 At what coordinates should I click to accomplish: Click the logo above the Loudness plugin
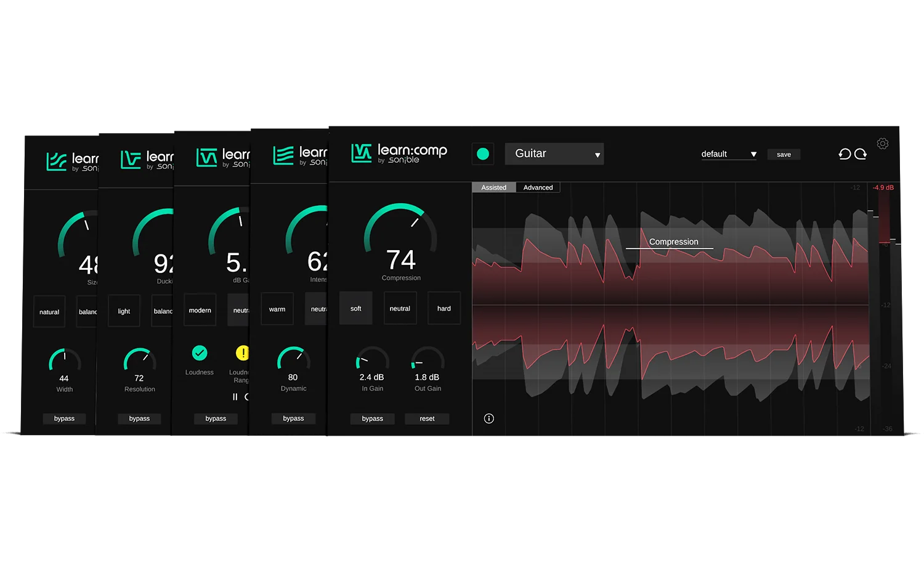207,158
